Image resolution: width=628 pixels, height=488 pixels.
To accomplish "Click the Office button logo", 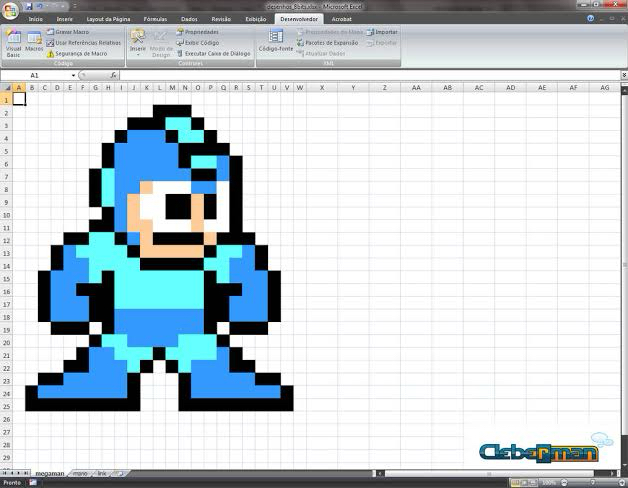I will [x=11, y=10].
